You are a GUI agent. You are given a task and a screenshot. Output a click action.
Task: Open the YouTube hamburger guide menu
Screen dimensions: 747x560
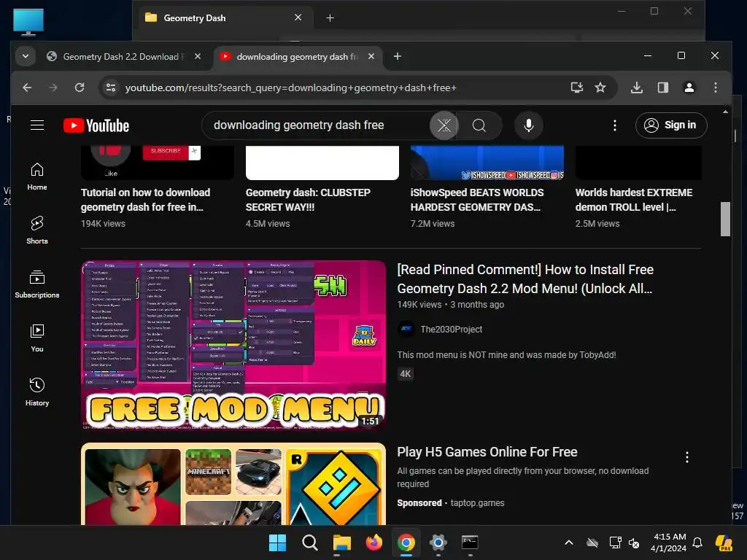[37, 125]
